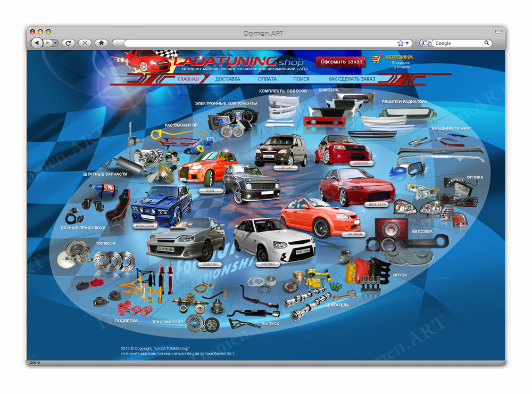The height and width of the screenshot is (394, 532).
Task: Open the ОПТИКА category label
Action: (475, 177)
